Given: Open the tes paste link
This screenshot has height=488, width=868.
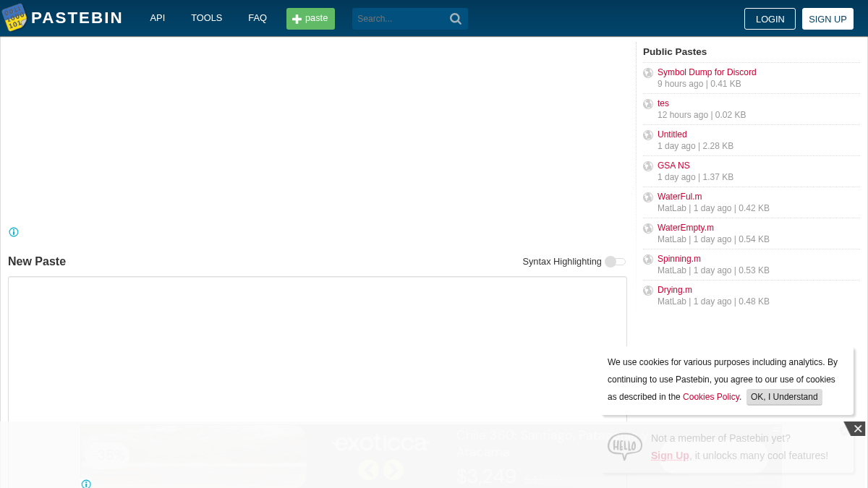Looking at the screenshot, I should pos(663,103).
